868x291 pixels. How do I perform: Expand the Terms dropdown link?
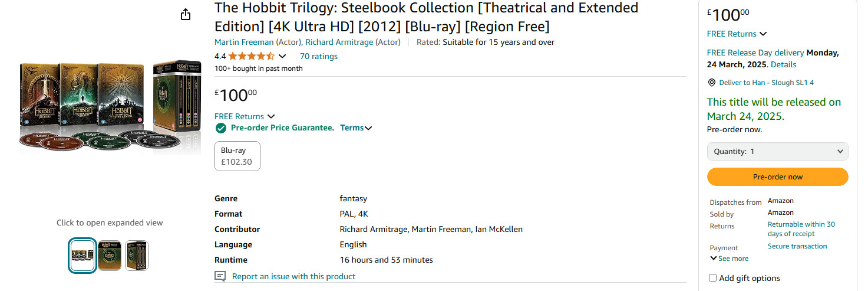click(x=356, y=128)
